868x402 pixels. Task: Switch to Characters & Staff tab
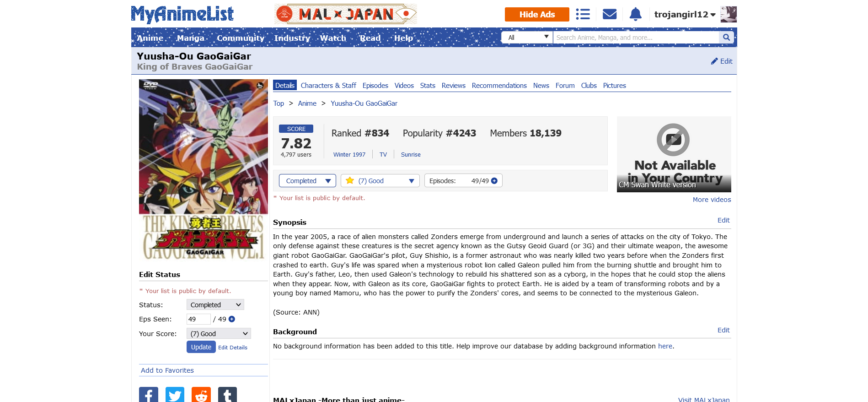[x=328, y=86]
